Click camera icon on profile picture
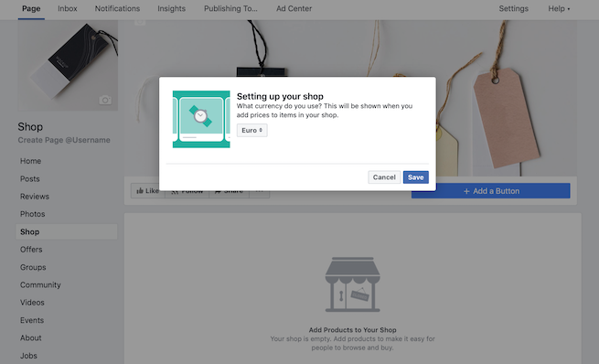This screenshot has height=364, width=599. pyautogui.click(x=105, y=100)
